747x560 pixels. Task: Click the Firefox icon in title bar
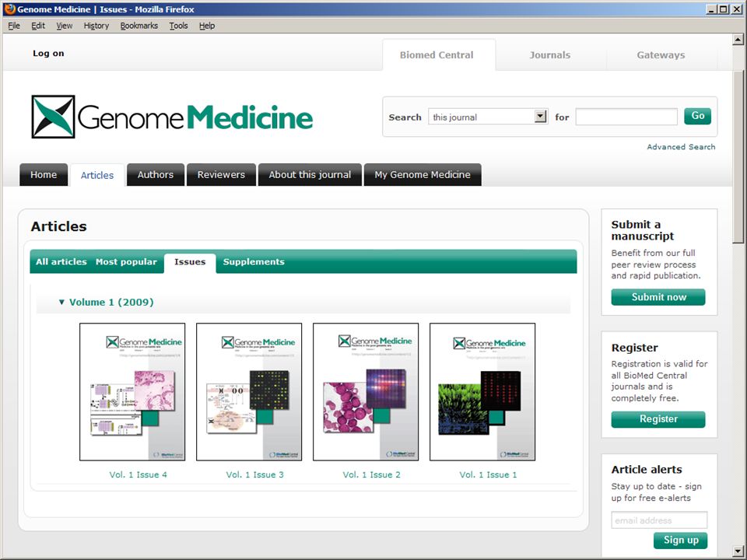coord(9,9)
